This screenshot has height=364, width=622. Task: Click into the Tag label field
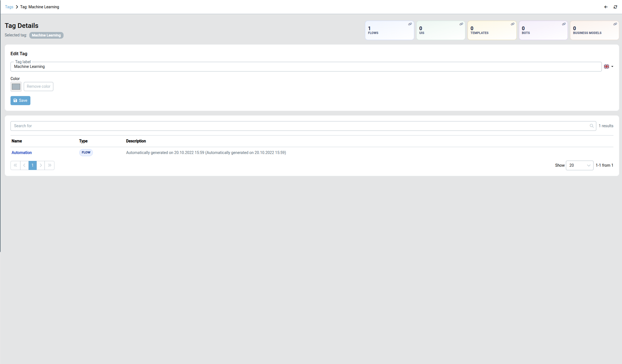306,67
